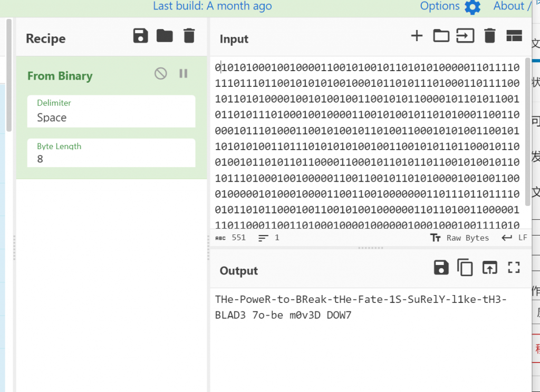Clear the input and output with the trash icon
Image resolution: width=540 pixels, height=392 pixels.
pos(490,36)
